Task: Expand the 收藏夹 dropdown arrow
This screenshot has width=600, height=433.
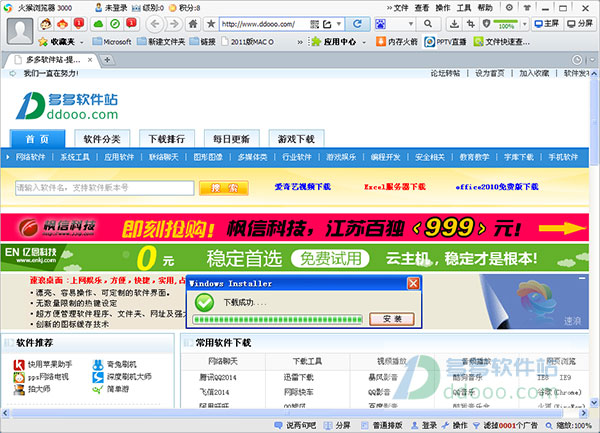Action: (82, 42)
